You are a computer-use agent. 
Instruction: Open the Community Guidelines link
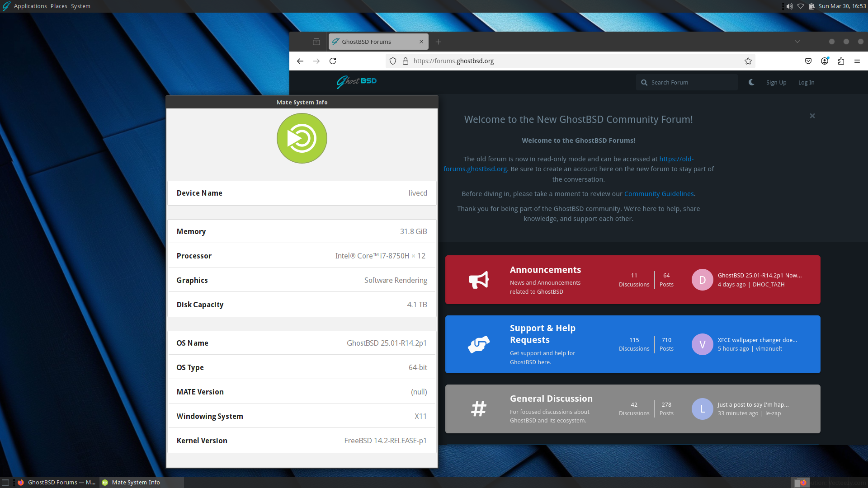coord(659,194)
